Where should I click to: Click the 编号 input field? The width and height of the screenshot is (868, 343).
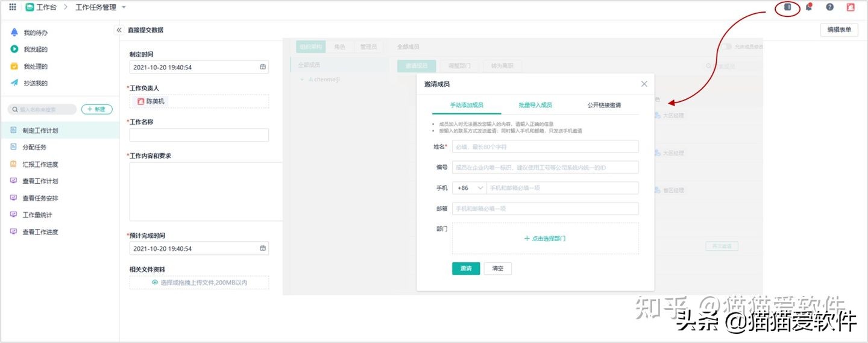[545, 167]
